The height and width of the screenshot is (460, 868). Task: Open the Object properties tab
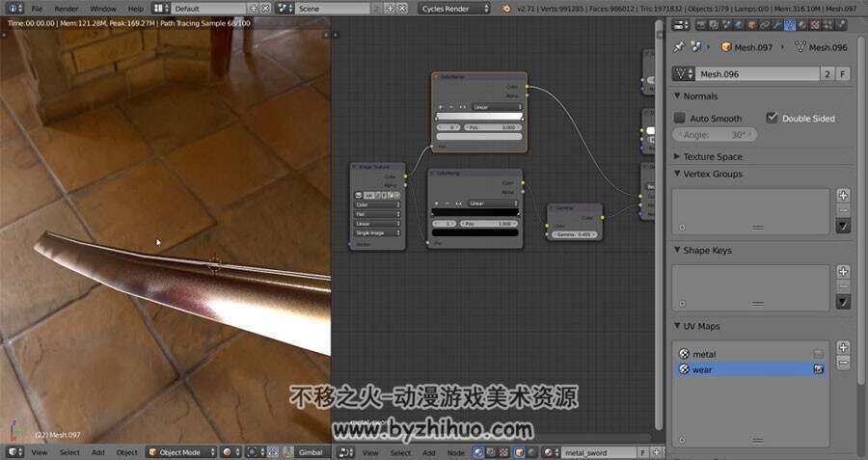tap(751, 25)
